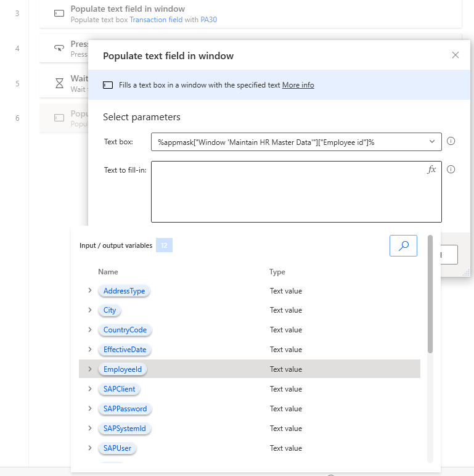Expand the City variable

click(90, 310)
